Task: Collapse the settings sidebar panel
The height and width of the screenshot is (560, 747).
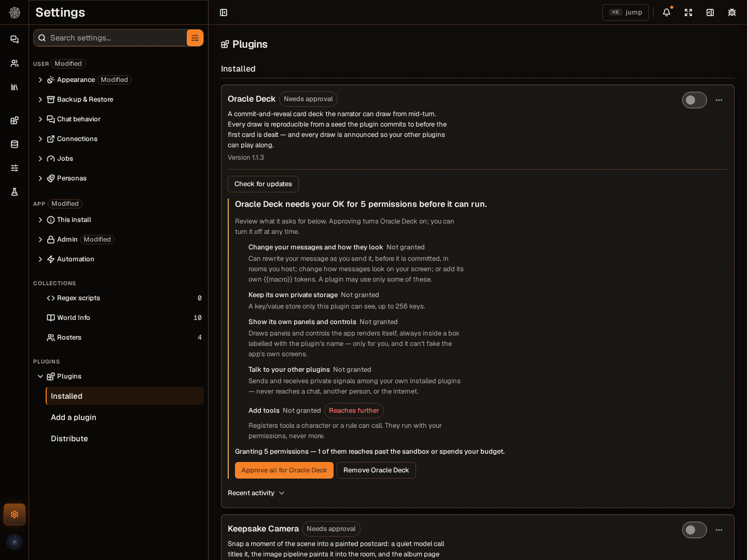Action: click(x=224, y=12)
